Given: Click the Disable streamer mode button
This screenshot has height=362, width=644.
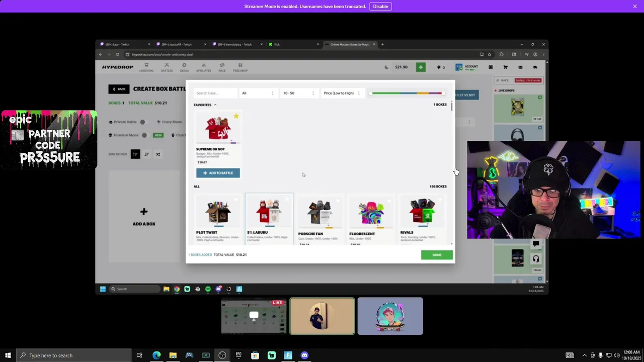Looking at the screenshot, I should click(x=380, y=7).
